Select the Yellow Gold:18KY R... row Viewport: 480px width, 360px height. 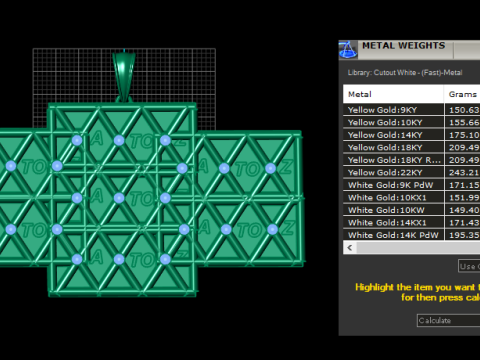pos(412,160)
